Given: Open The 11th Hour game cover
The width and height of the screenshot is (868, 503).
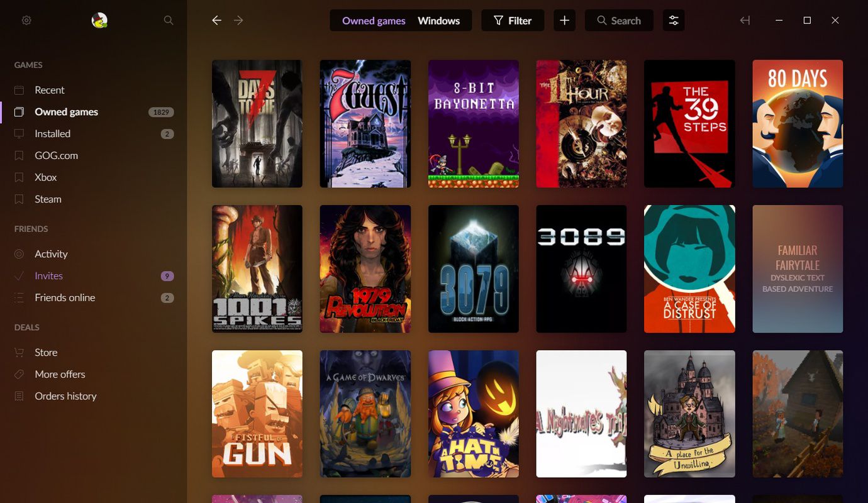Looking at the screenshot, I should tap(581, 124).
